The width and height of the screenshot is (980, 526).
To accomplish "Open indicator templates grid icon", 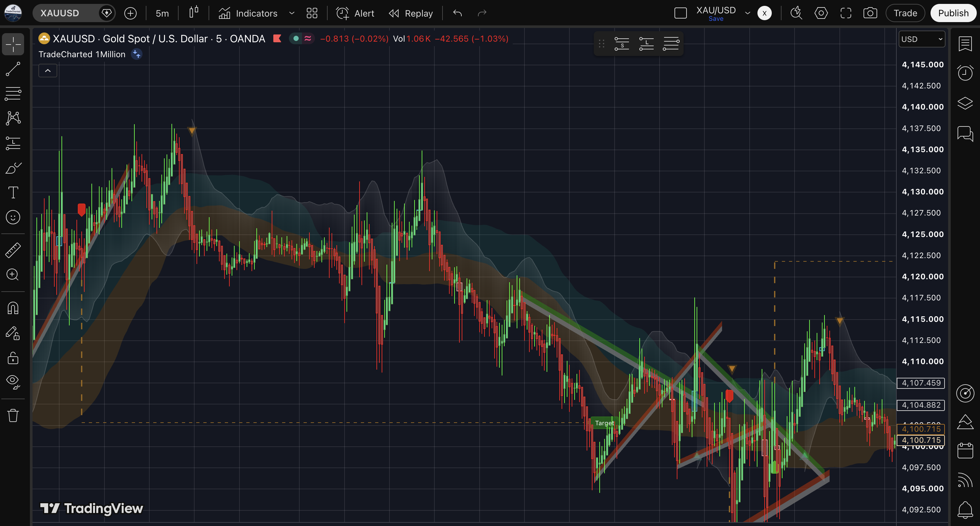I will (x=312, y=13).
